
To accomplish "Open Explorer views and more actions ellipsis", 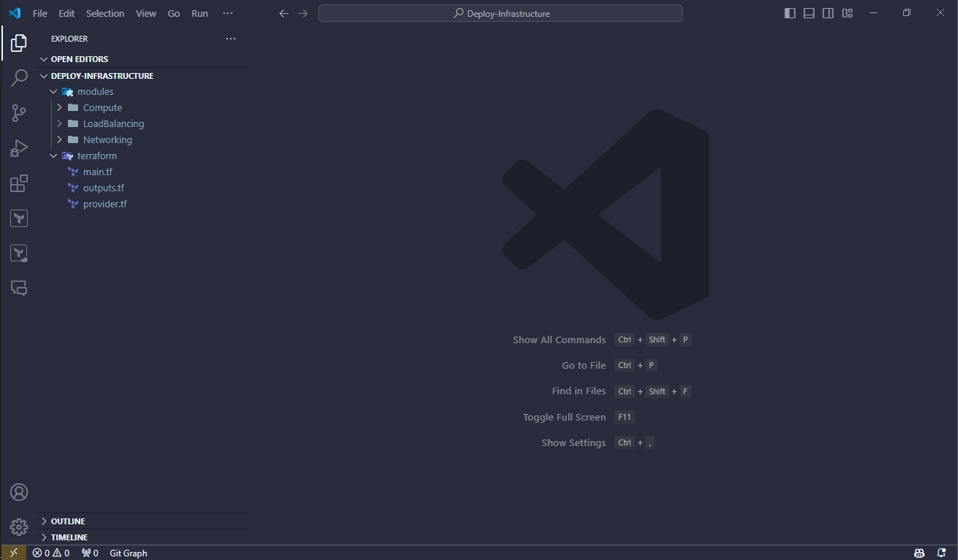I will point(231,39).
